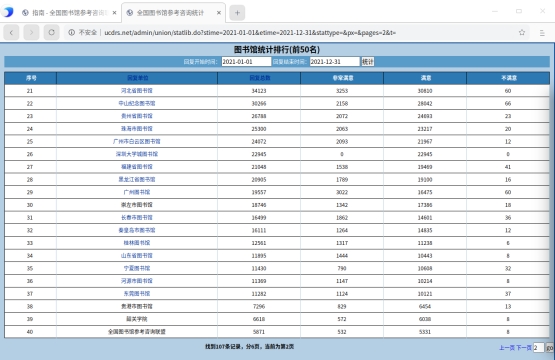Image resolution: width=555 pixels, height=360 pixels.
Task: Open the 贵州省图书馆 link
Action: click(137, 116)
